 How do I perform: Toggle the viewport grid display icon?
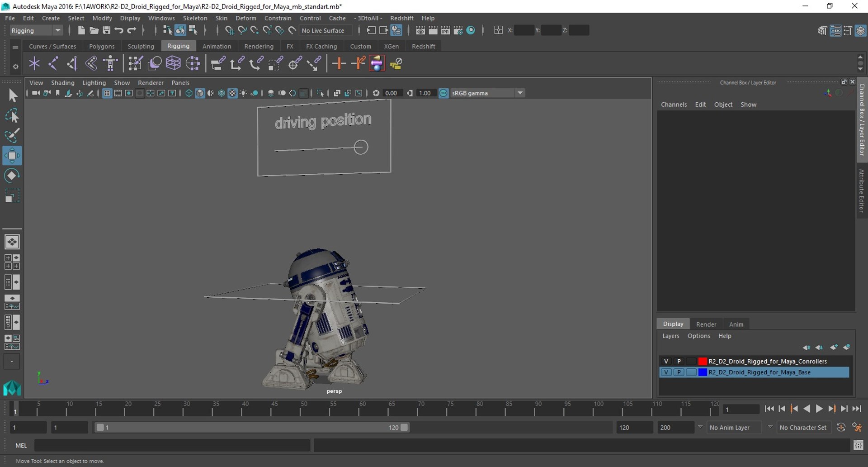click(107, 93)
